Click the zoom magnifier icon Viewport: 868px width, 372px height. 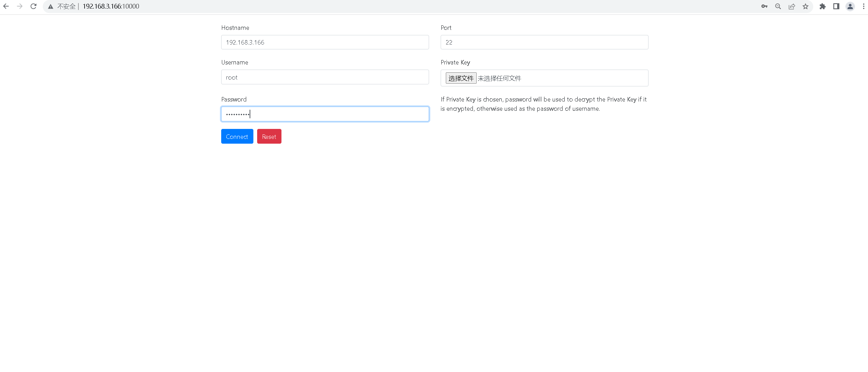tap(778, 6)
